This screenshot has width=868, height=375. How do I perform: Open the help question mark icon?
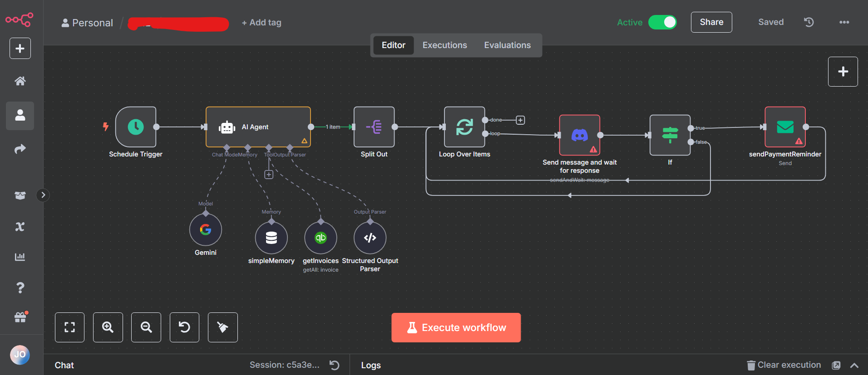20,287
